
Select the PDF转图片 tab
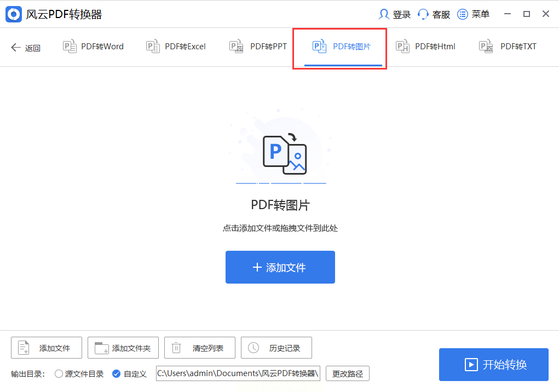[341, 47]
